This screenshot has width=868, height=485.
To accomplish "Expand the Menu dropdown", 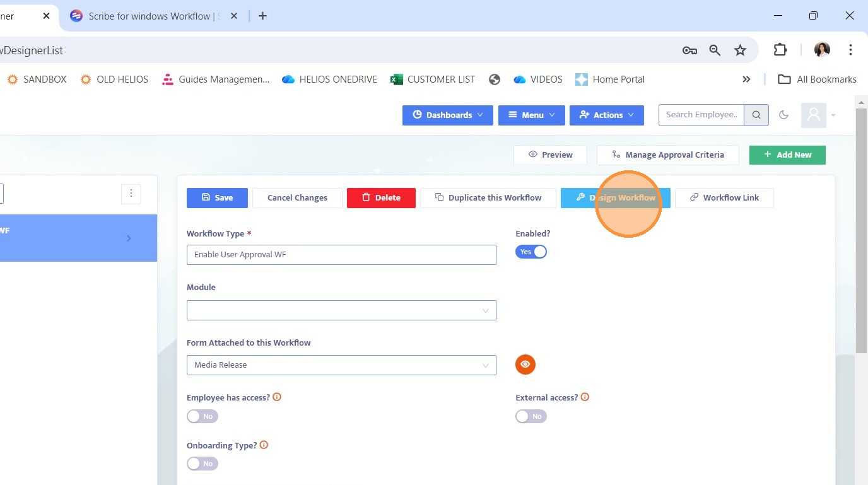I will pos(532,115).
